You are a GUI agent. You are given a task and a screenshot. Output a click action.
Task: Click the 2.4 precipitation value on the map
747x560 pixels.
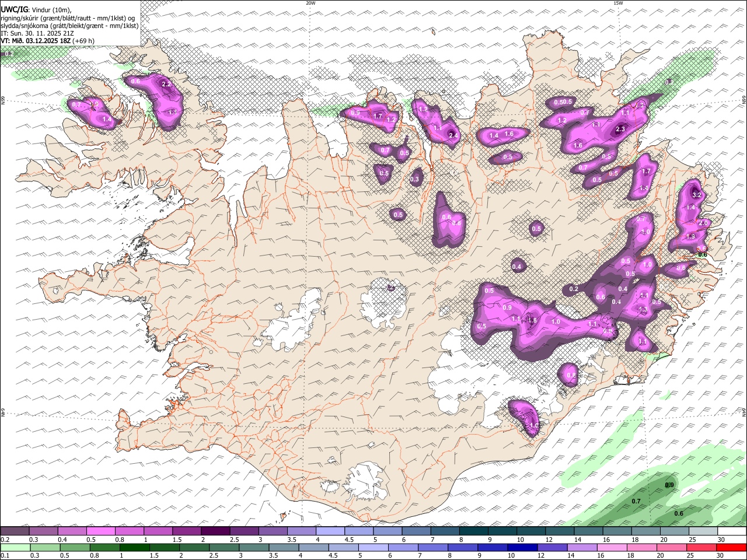point(453,135)
